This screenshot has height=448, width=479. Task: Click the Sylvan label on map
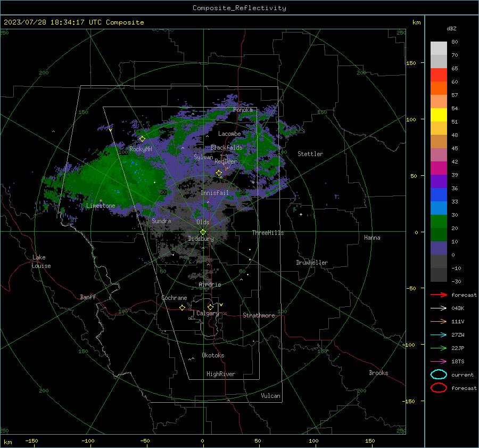[203, 157]
